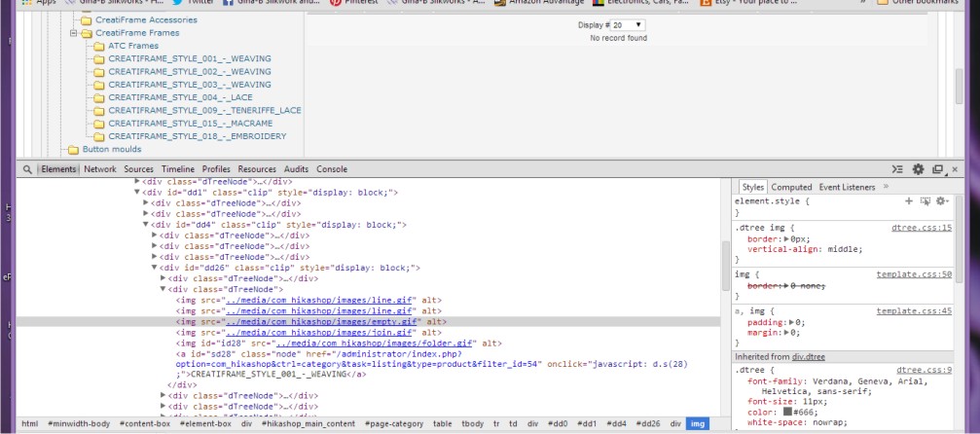Close the DevTools panel

955,169
